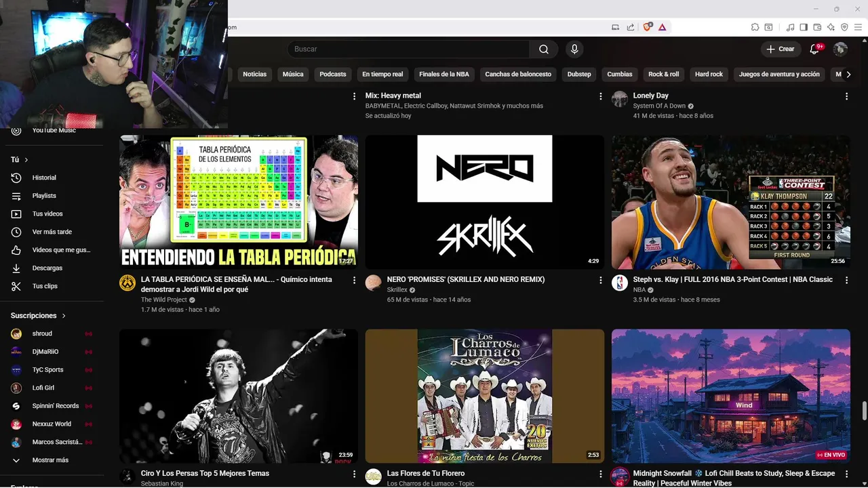The width and height of the screenshot is (868, 488).
Task: Play the Klay Thompson 3-Point Contest thumbnail
Action: pyautogui.click(x=731, y=202)
